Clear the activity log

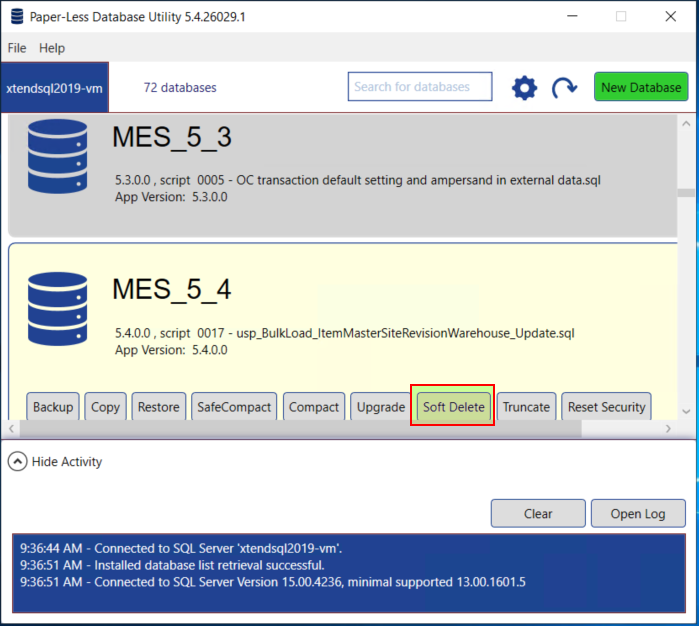pyautogui.click(x=538, y=513)
